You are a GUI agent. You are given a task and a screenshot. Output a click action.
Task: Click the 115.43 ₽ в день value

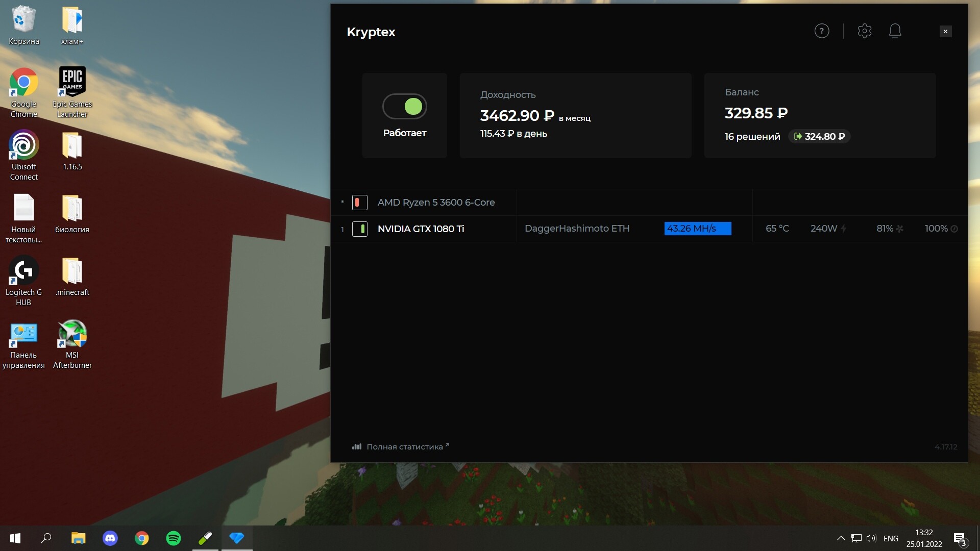coord(513,134)
